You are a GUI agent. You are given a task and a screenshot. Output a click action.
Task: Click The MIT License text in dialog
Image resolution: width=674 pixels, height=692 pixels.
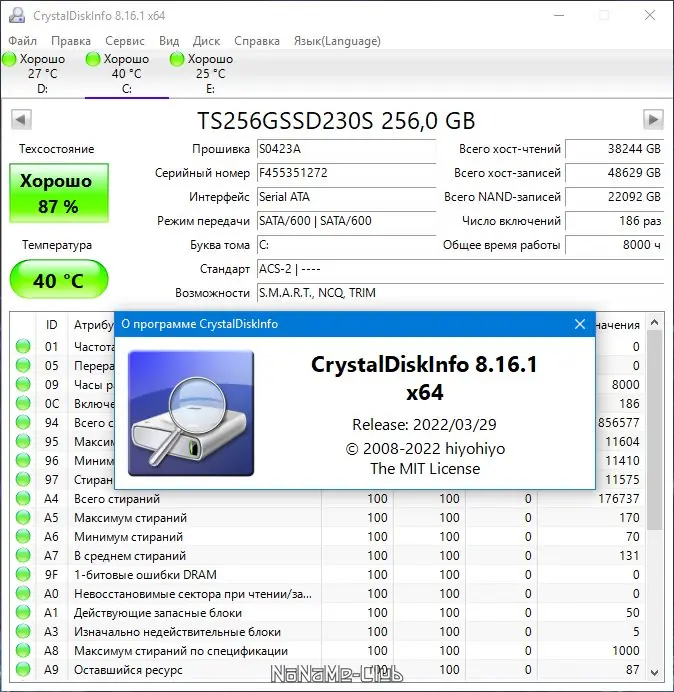pos(425,469)
